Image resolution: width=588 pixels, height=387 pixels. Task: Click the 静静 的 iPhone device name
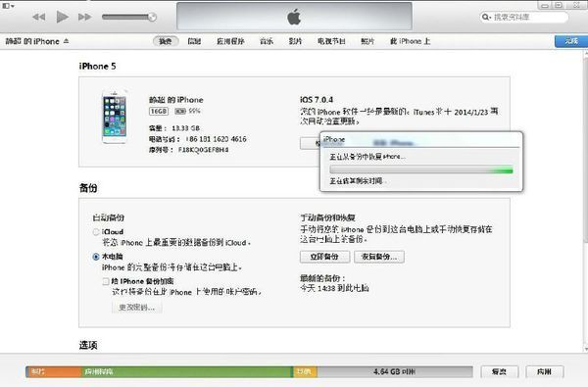(32, 41)
